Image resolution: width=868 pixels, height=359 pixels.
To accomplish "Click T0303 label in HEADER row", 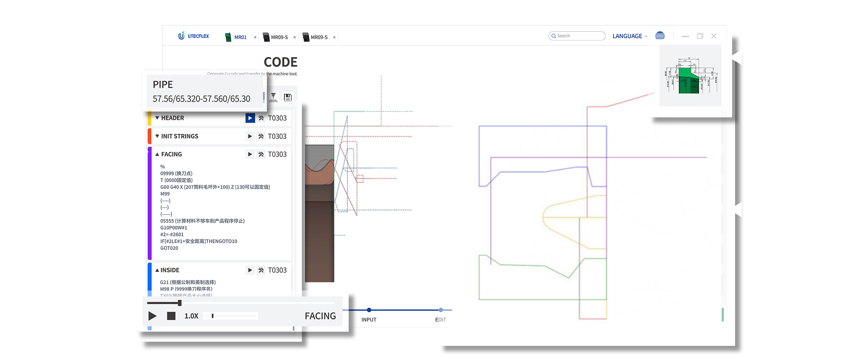I will coord(277,118).
